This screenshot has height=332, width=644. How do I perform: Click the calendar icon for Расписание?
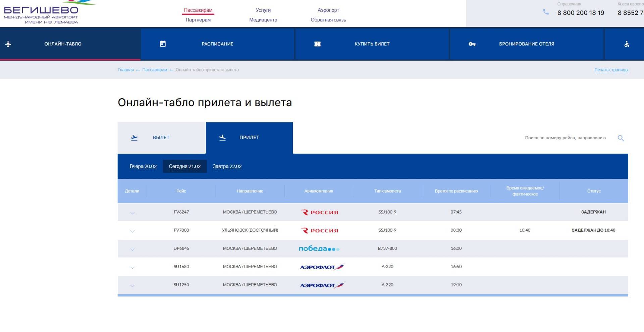[163, 44]
